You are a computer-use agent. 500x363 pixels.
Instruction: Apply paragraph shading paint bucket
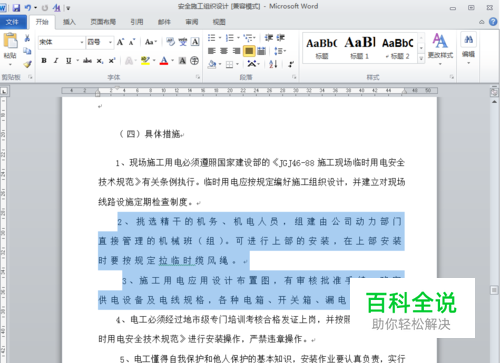point(212,64)
